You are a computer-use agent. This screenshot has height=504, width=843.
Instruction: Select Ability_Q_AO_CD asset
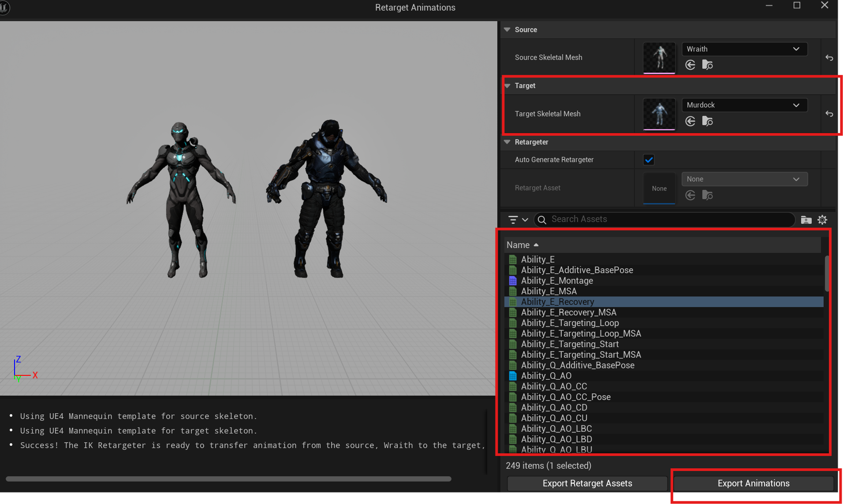[x=664, y=408]
